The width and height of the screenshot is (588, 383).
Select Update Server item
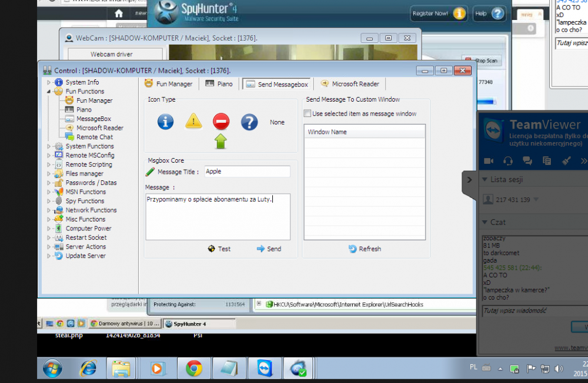point(86,256)
